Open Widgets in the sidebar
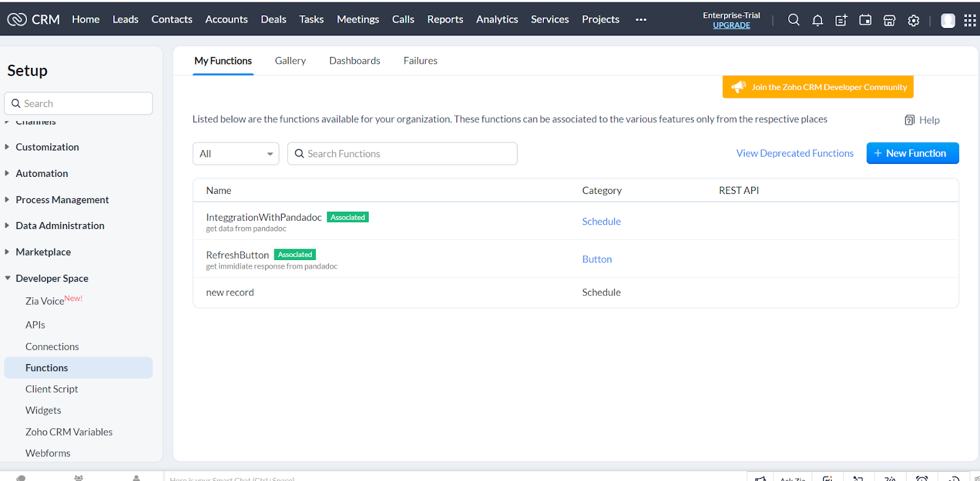This screenshot has height=481, width=980. point(43,411)
